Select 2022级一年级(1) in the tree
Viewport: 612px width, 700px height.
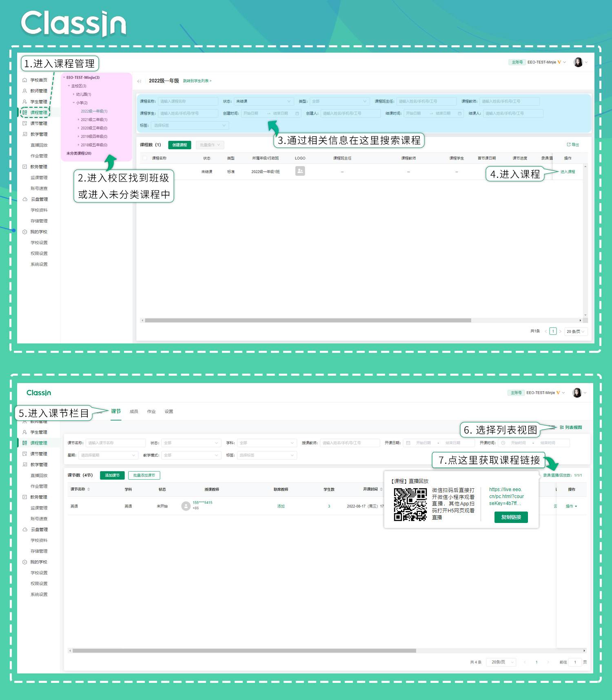pyautogui.click(x=94, y=111)
